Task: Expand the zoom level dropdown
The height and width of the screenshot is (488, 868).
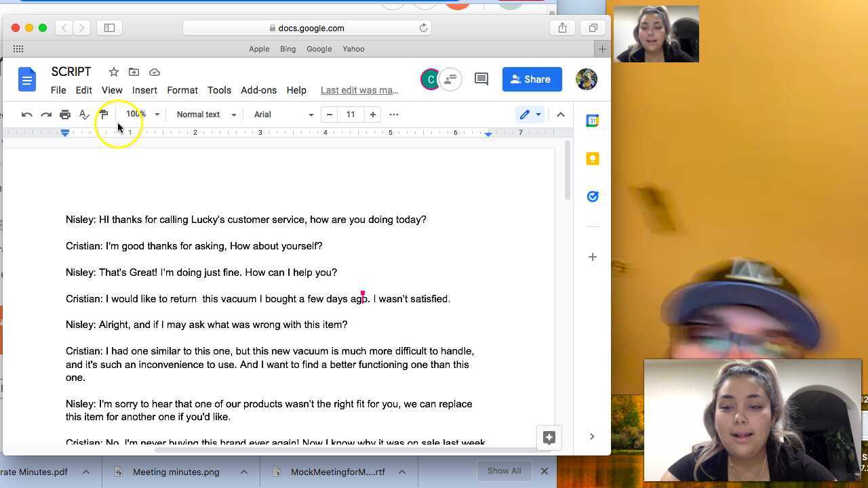Action: [143, 115]
